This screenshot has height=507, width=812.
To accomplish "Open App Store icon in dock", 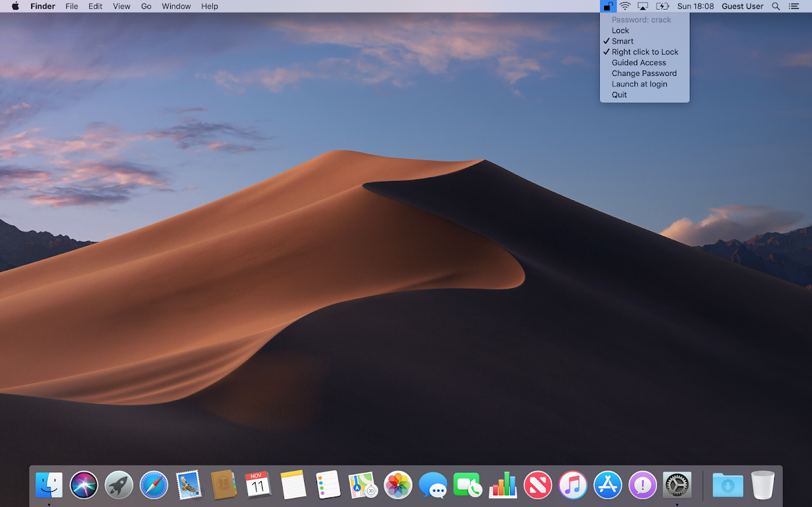I will coord(607,486).
